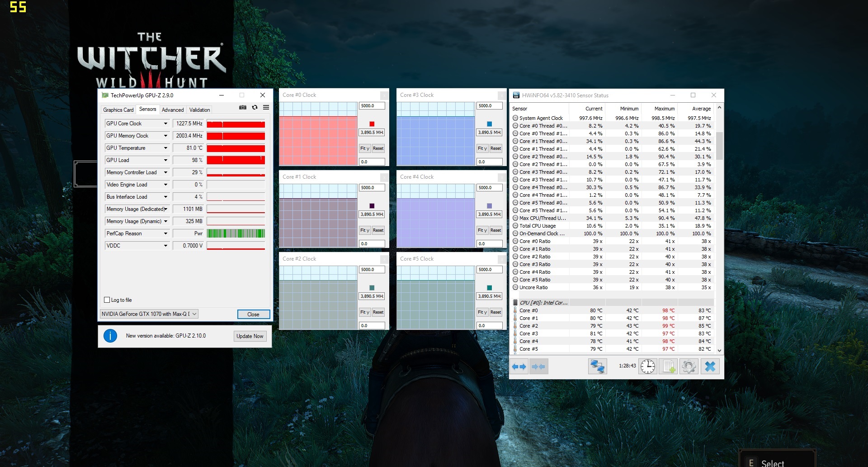The width and height of the screenshot is (868, 467).
Task: Click the 0.0 minimum field in Core #3 Clock
Action: click(489, 162)
